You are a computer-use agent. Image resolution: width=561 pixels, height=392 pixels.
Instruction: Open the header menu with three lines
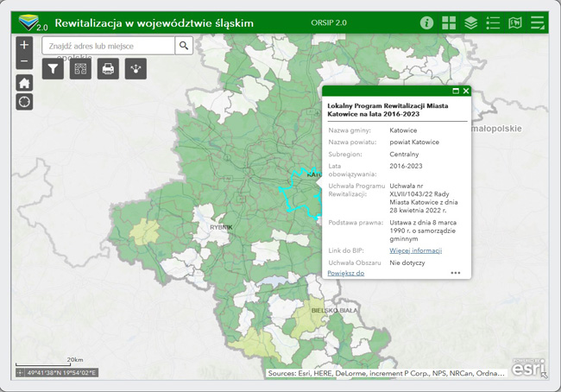(x=538, y=23)
